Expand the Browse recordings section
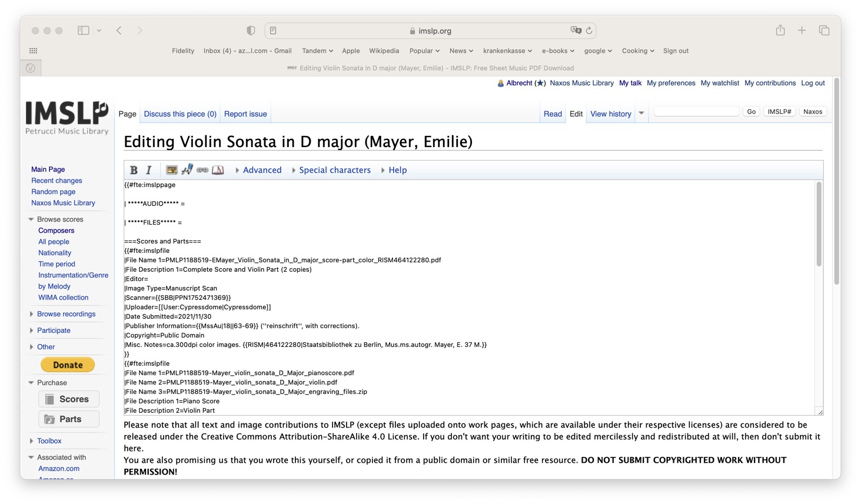 (x=62, y=314)
